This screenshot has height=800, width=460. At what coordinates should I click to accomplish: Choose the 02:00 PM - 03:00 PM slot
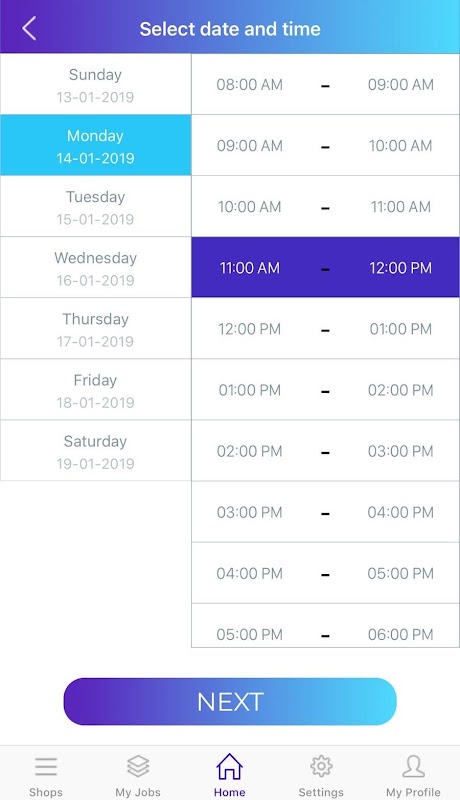coord(325,451)
